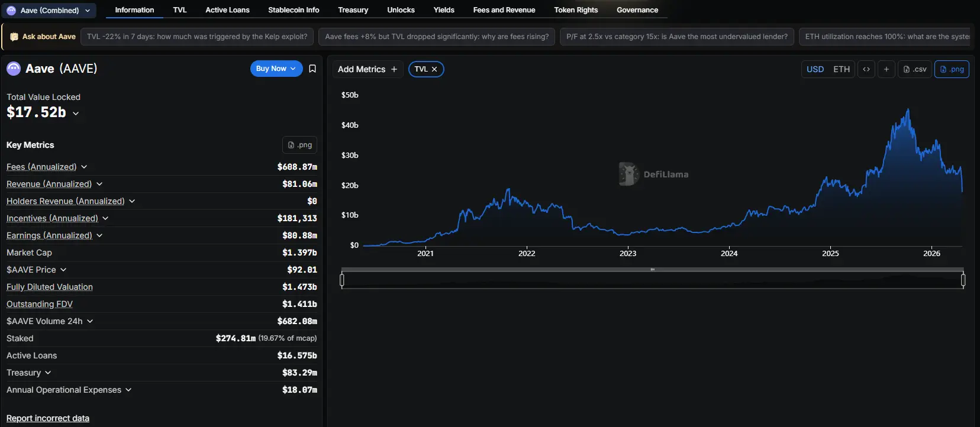Screen dimensions: 980x427
Task: Switch to the Stablecoin Info tab
Action: (293, 10)
